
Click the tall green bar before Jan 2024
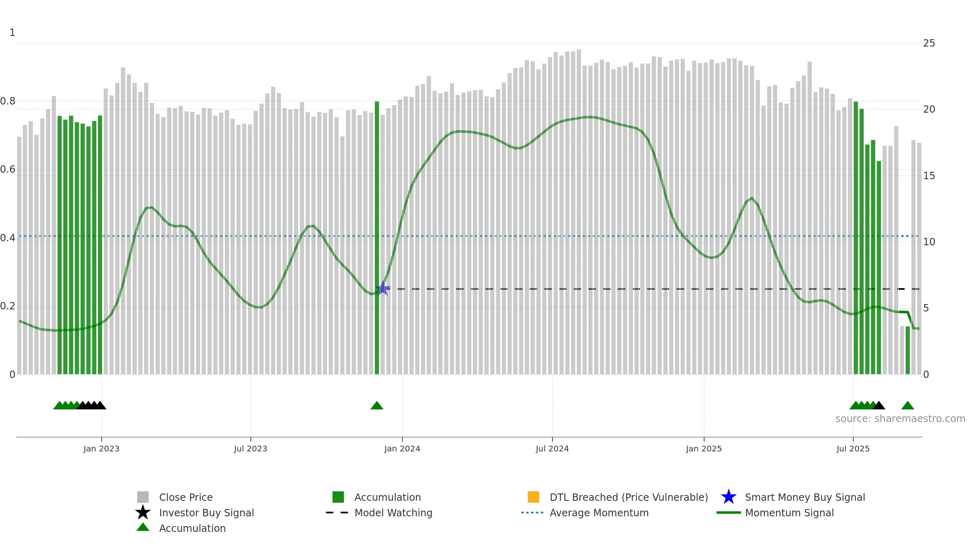click(x=377, y=238)
